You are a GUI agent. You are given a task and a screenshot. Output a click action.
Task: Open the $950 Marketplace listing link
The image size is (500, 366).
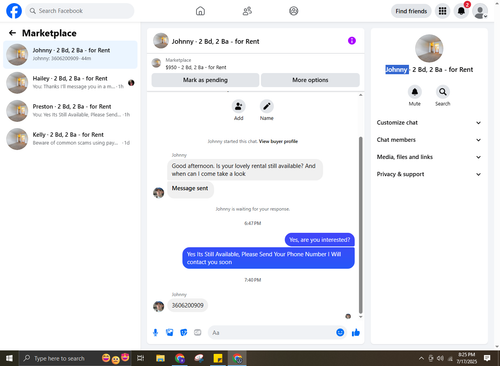[x=196, y=67]
